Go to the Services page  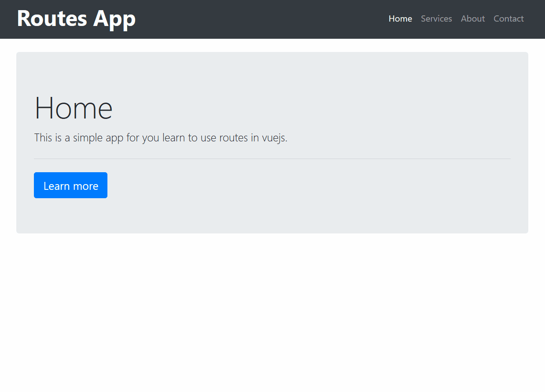point(436,18)
